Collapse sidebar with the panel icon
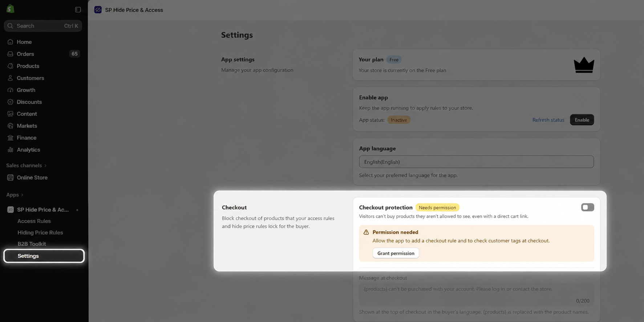 pos(78,9)
